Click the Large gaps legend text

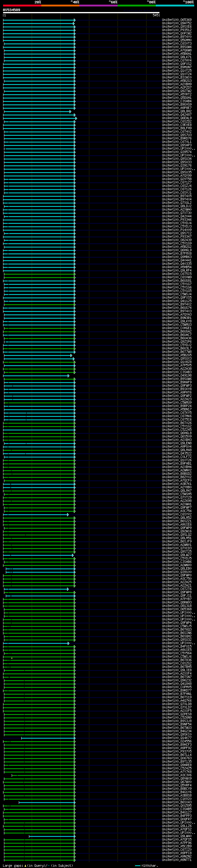(x=38, y=865)
